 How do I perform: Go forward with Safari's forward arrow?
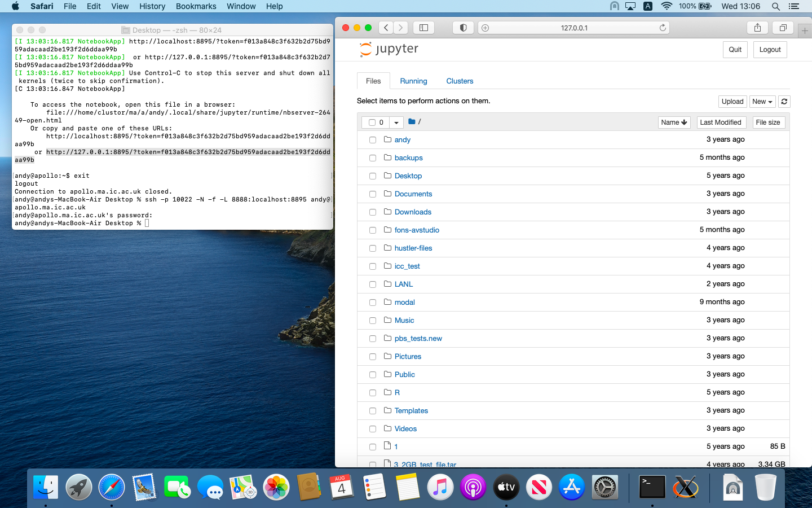tap(400, 28)
